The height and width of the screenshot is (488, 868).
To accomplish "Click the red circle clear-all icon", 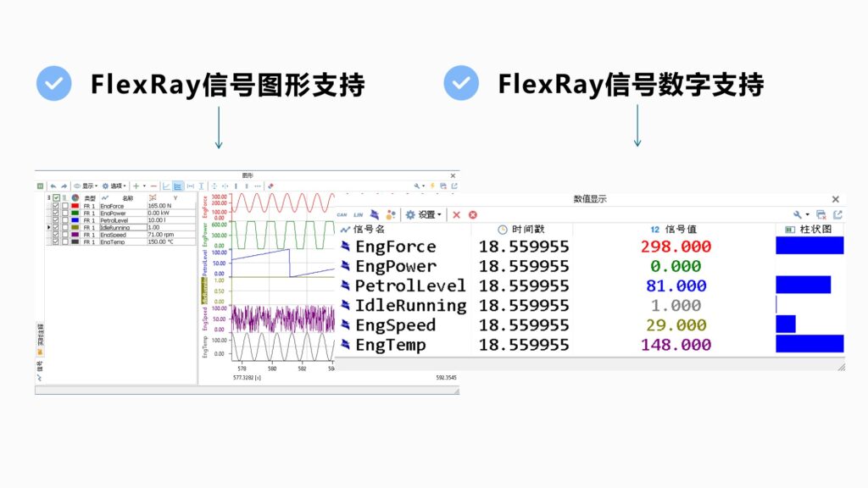I will (473, 215).
